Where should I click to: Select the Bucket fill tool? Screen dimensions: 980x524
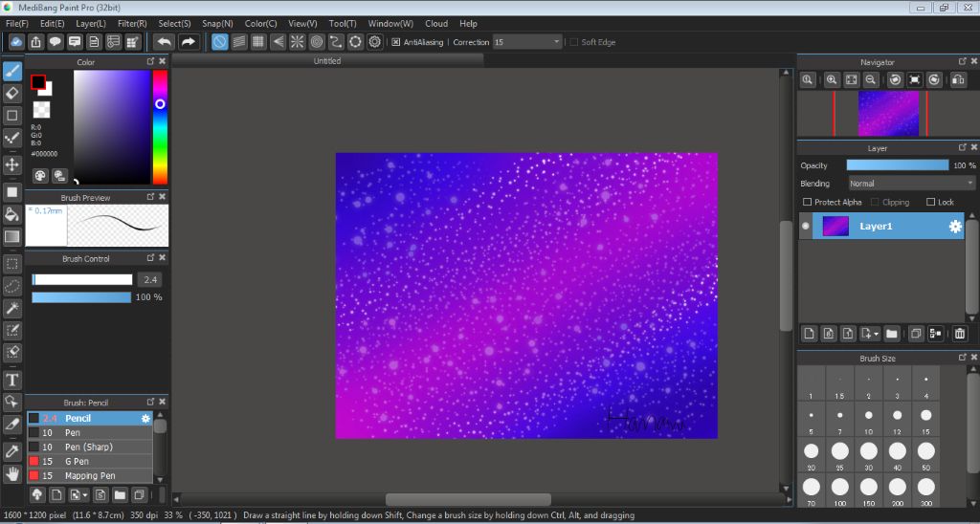click(x=11, y=214)
